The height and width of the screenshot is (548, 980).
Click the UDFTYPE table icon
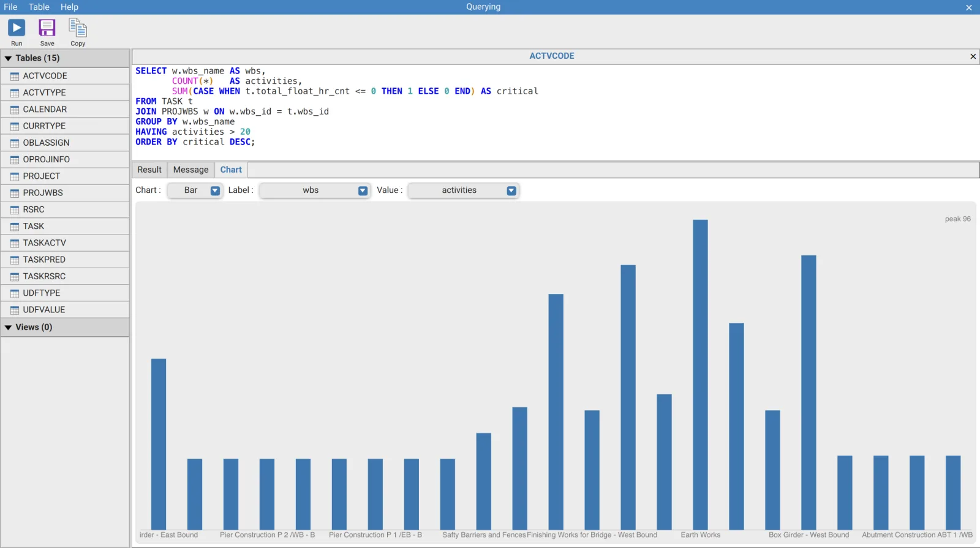pos(15,294)
